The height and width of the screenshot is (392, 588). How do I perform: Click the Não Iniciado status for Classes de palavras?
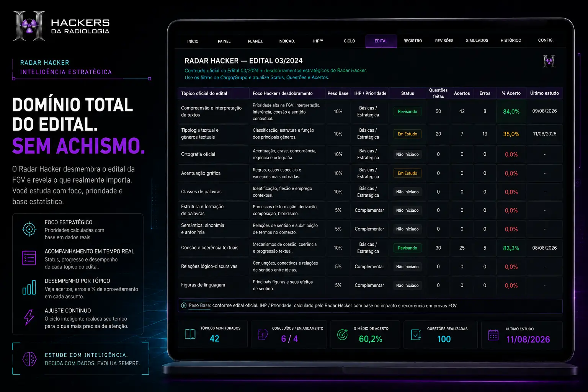click(x=407, y=192)
